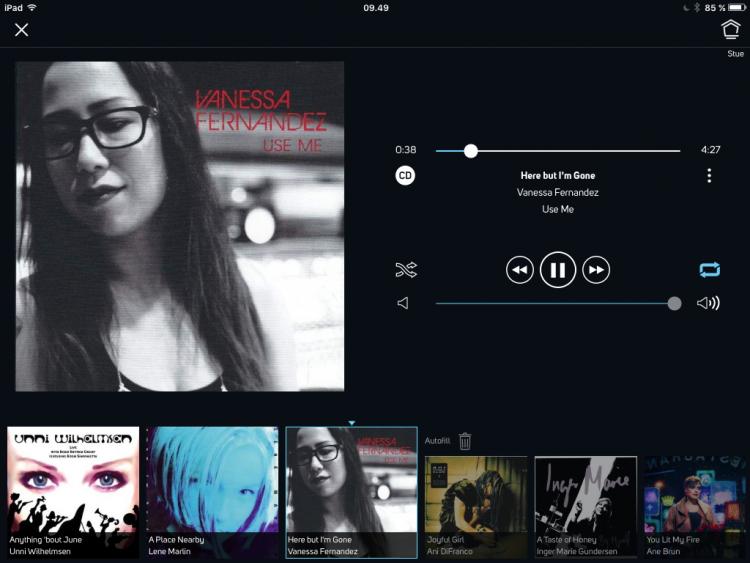750x563 pixels.
Task: Skip forward to next track
Action: [596, 270]
